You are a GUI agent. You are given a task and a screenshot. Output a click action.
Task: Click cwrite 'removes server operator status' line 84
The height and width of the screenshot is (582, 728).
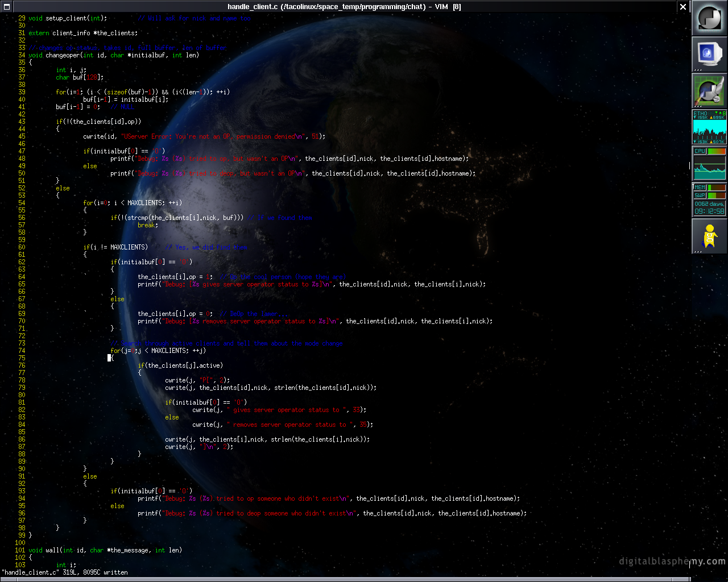(x=283, y=425)
